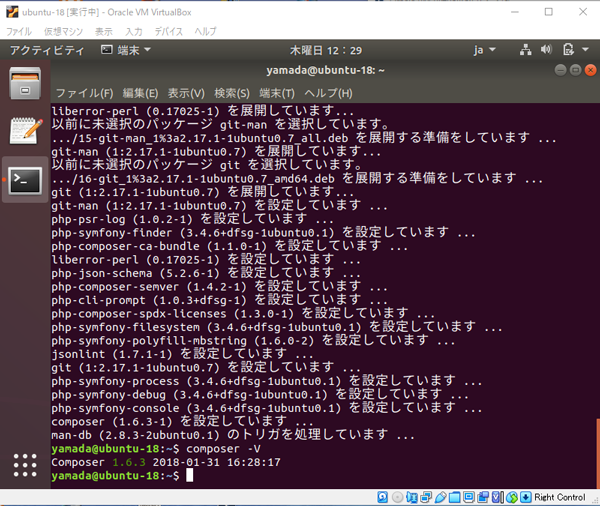Click the 'php-symfony-console' line
Screen dimensions: 600x506
(267, 408)
